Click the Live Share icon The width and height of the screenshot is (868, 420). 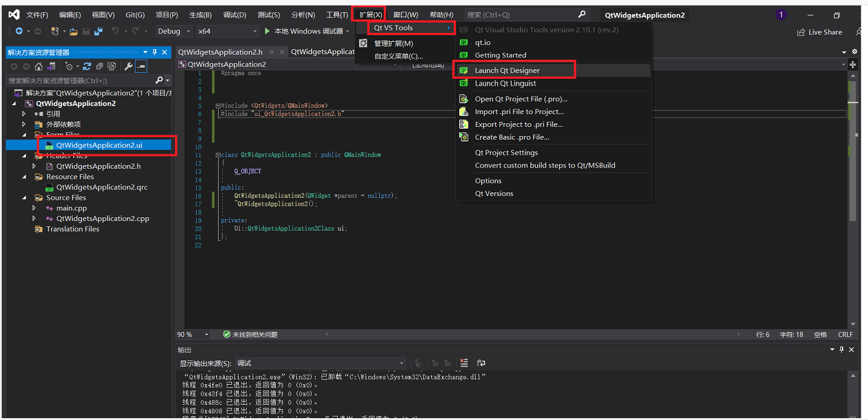click(x=801, y=32)
